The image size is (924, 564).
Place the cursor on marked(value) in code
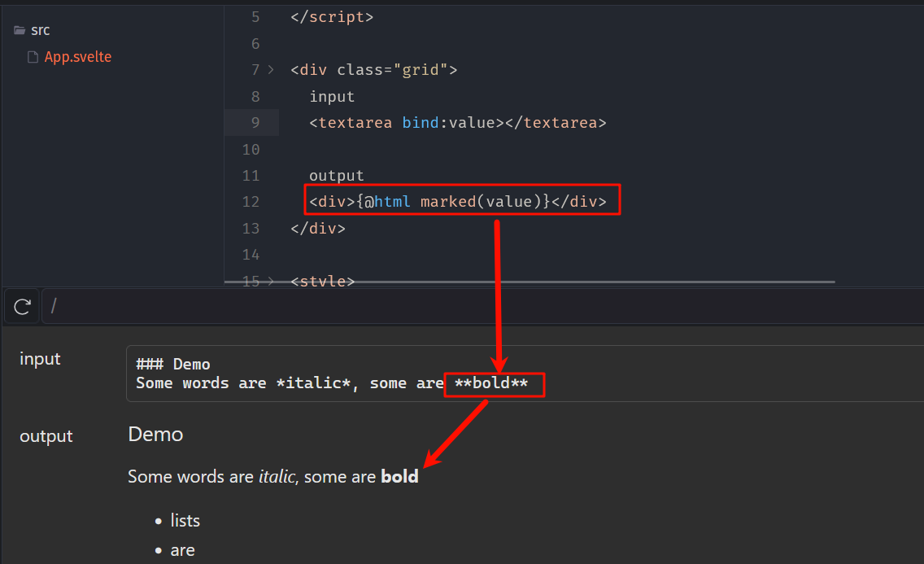click(485, 202)
